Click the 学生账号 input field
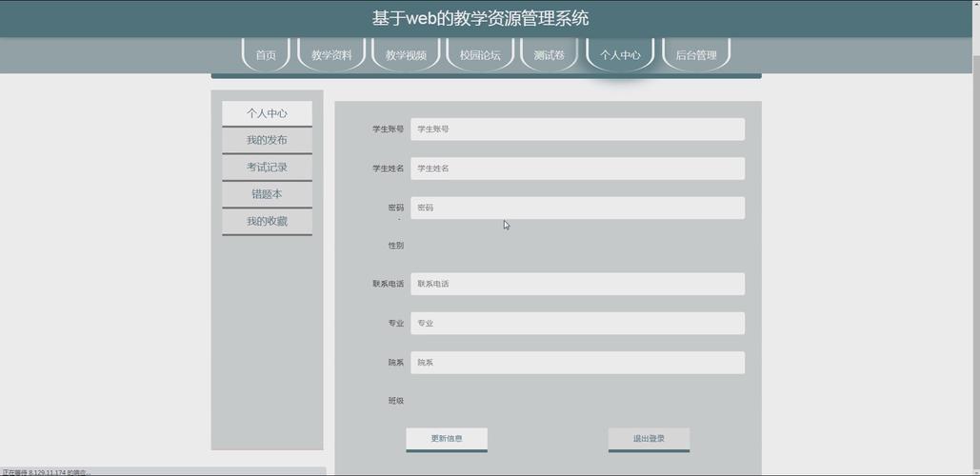The width and height of the screenshot is (980, 476). pos(577,129)
